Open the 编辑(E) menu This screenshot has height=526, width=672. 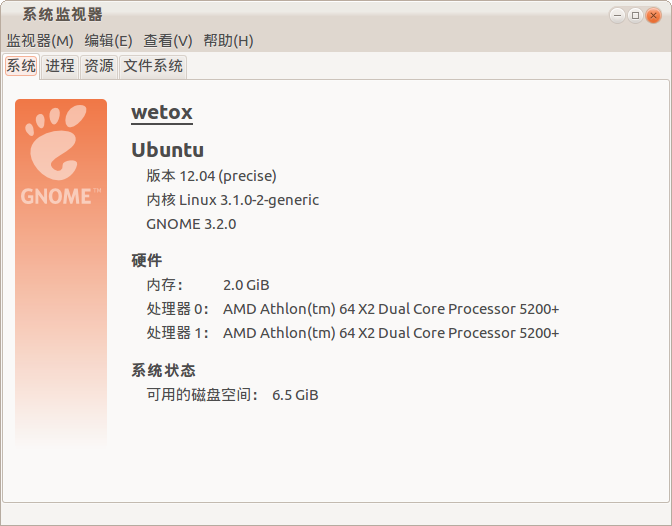click(x=108, y=41)
